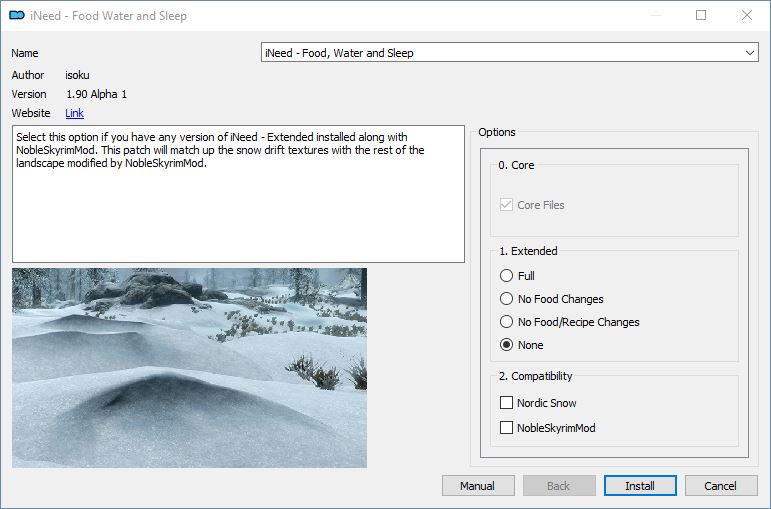Enable NobleSkyrimMod compatibility checkbox

pos(506,428)
